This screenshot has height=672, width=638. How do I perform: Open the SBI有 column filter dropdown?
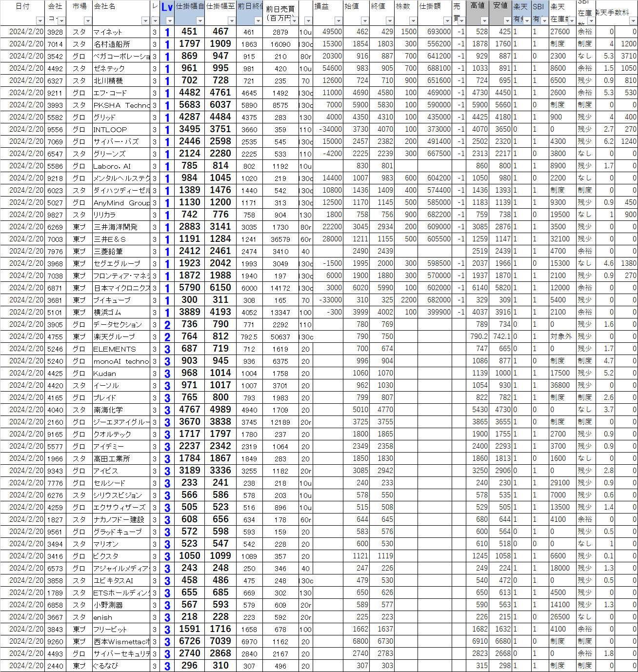coord(544,20)
